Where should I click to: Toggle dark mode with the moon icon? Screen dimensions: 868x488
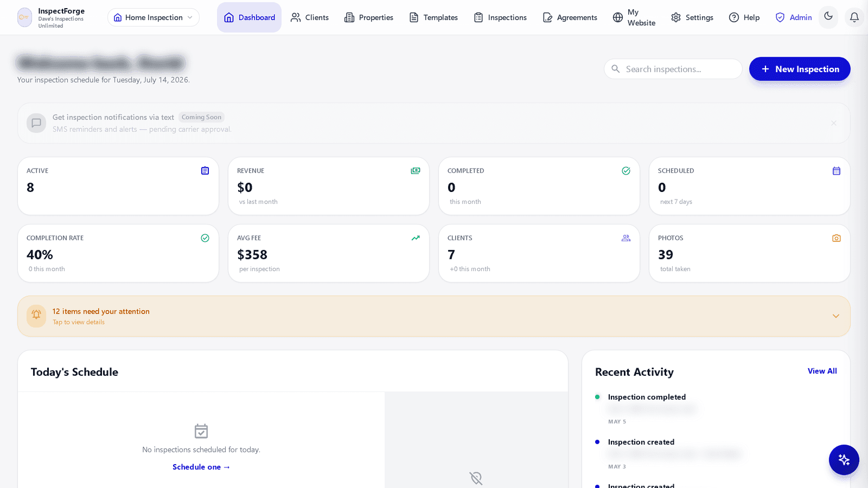[828, 16]
